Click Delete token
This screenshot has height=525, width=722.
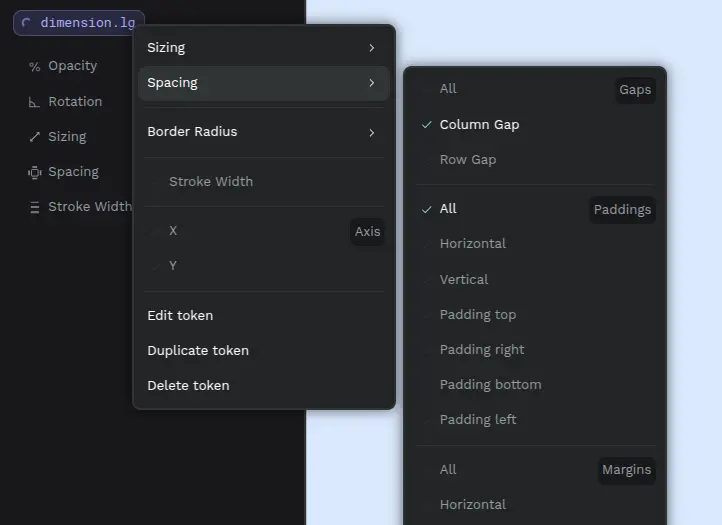pos(188,386)
